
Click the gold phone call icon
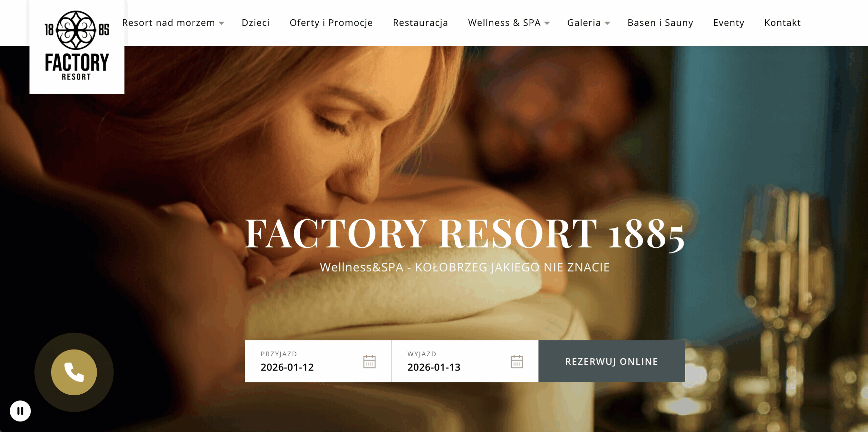(x=74, y=372)
